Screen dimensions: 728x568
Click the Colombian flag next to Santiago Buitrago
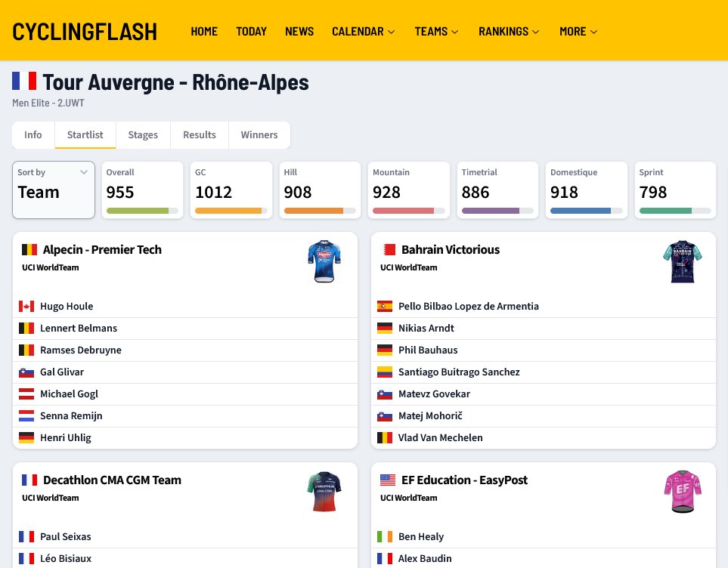[385, 372]
